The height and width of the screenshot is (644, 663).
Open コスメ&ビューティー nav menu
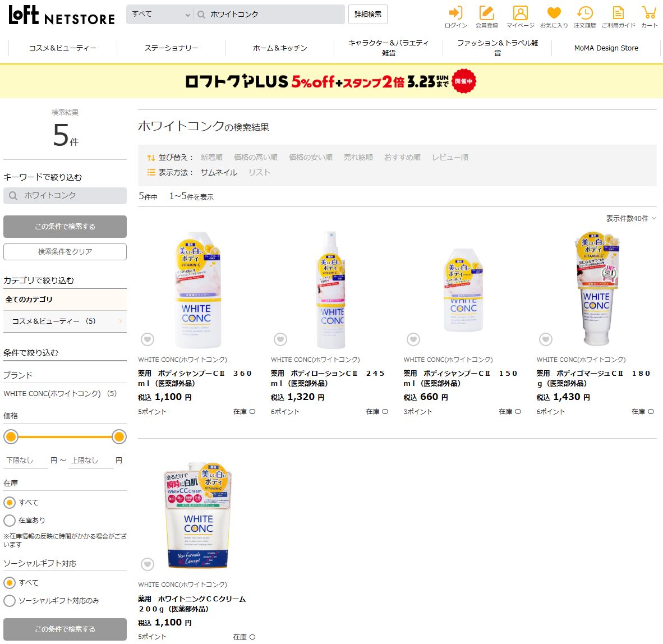click(63, 48)
